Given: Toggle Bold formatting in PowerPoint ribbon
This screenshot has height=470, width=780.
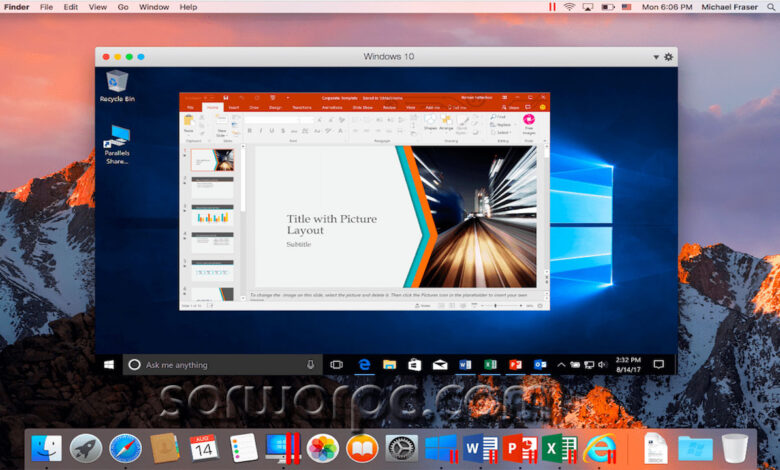Looking at the screenshot, I should point(249,130).
